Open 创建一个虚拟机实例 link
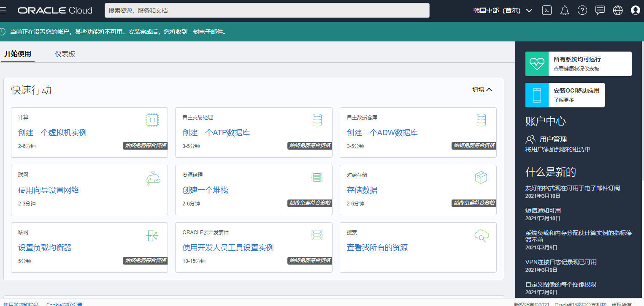Image resolution: width=644 pixels, height=306 pixels. pyautogui.click(x=52, y=133)
